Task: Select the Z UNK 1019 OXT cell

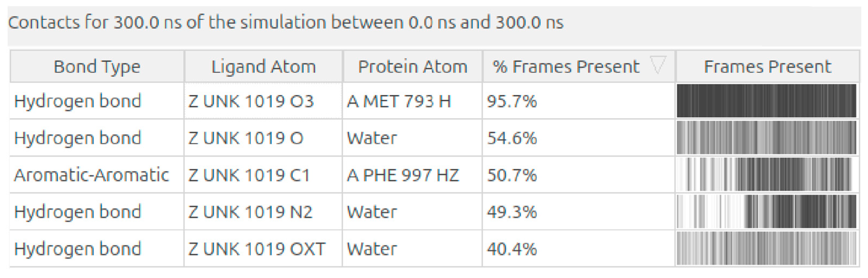Action: click(257, 249)
